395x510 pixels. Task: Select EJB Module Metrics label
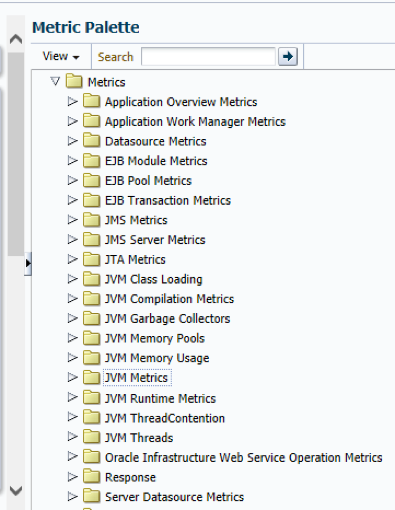(156, 161)
